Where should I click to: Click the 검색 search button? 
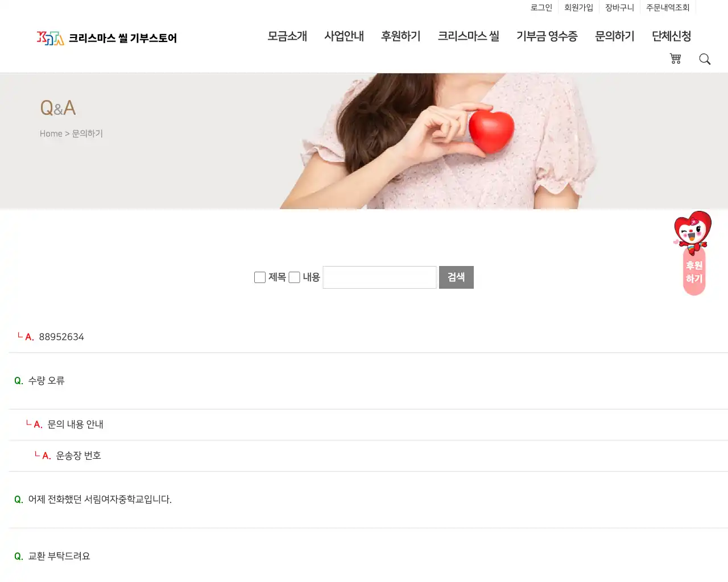[456, 277]
